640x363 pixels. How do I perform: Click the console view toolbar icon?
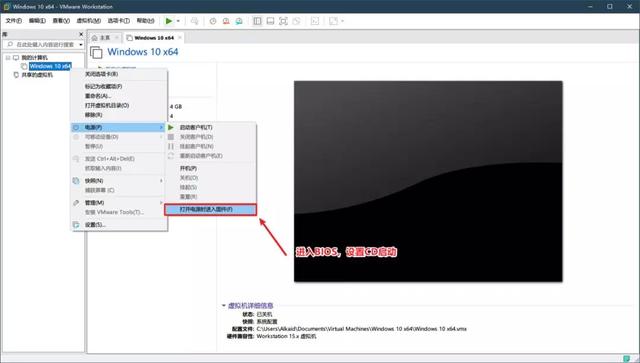(x=315, y=21)
